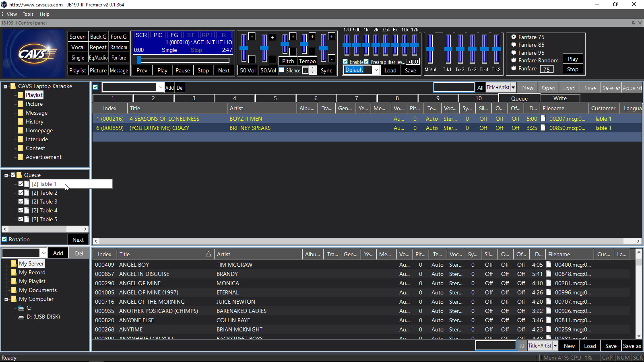
Task: Select the Fanfare 85 radio button
Action: point(514,45)
